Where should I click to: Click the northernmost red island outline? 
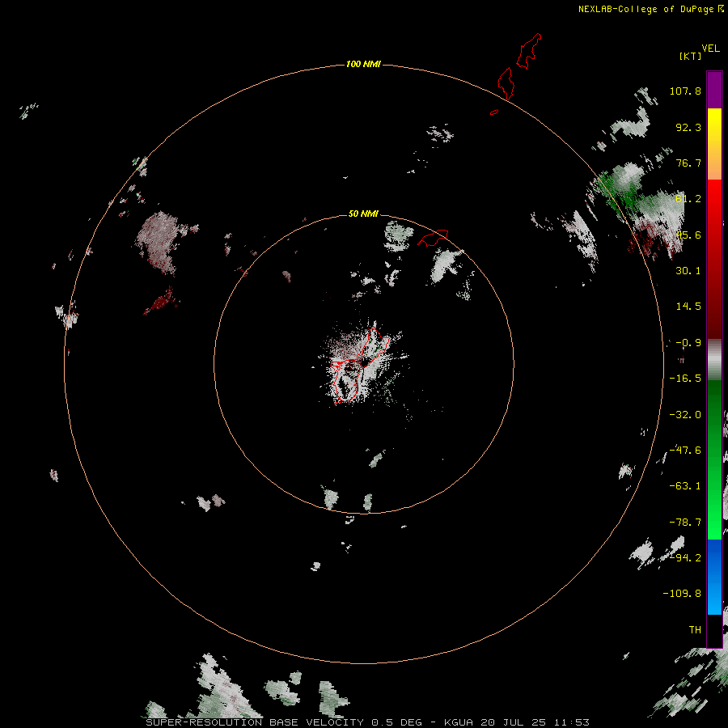click(x=529, y=51)
